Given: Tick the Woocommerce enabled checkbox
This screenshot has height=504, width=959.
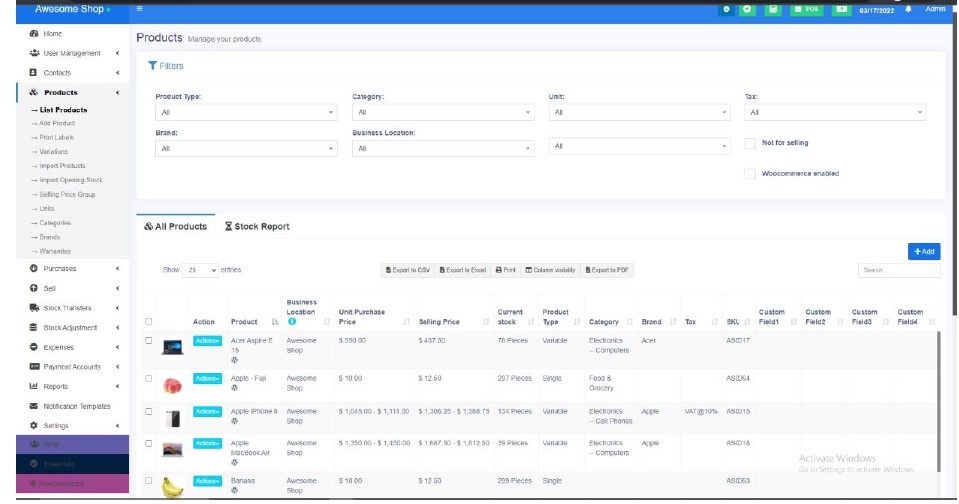Looking at the screenshot, I should pos(750,174).
